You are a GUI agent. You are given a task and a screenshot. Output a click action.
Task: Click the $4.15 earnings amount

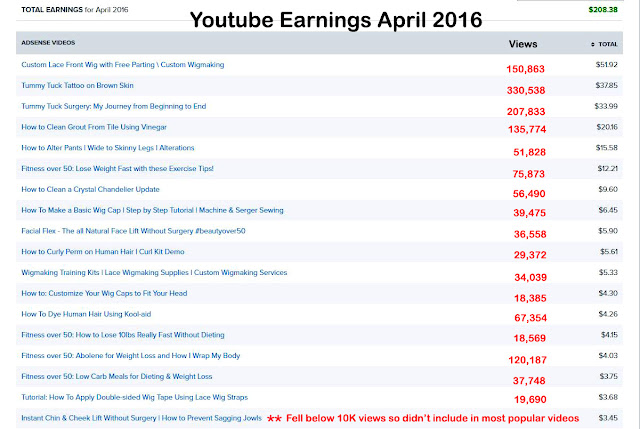[609, 335]
